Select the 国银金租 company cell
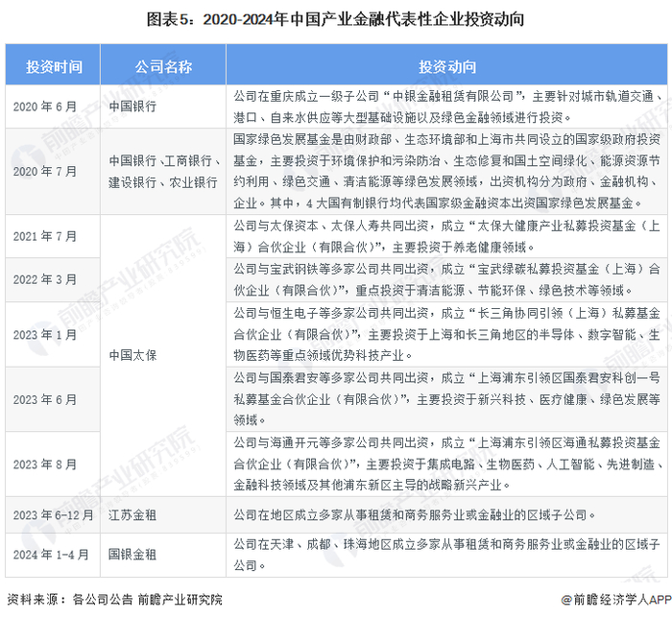 click(163, 555)
